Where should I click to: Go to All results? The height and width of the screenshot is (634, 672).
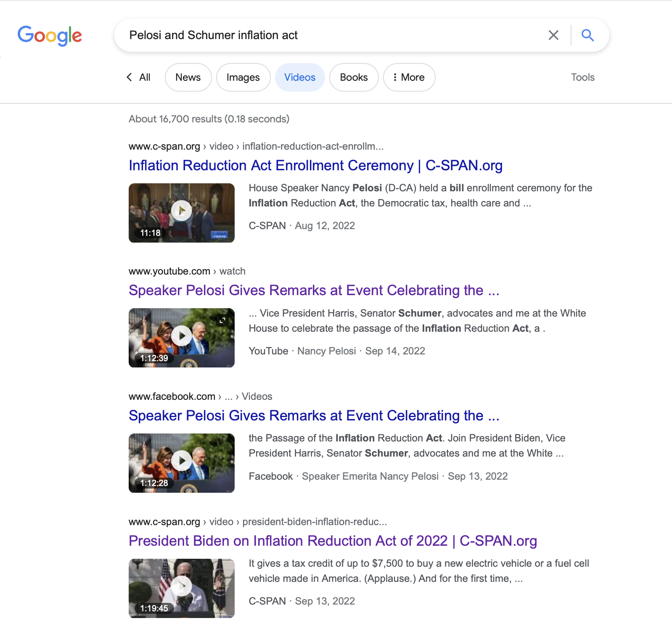[x=145, y=77]
